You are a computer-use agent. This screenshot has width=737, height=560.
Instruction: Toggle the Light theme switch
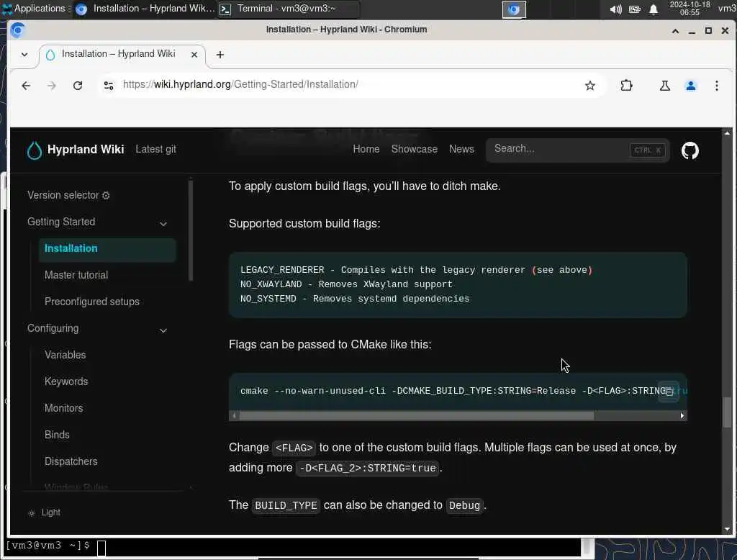coord(44,512)
